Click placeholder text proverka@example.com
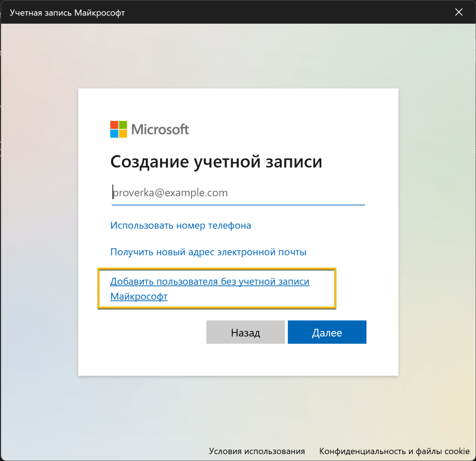 pos(170,193)
